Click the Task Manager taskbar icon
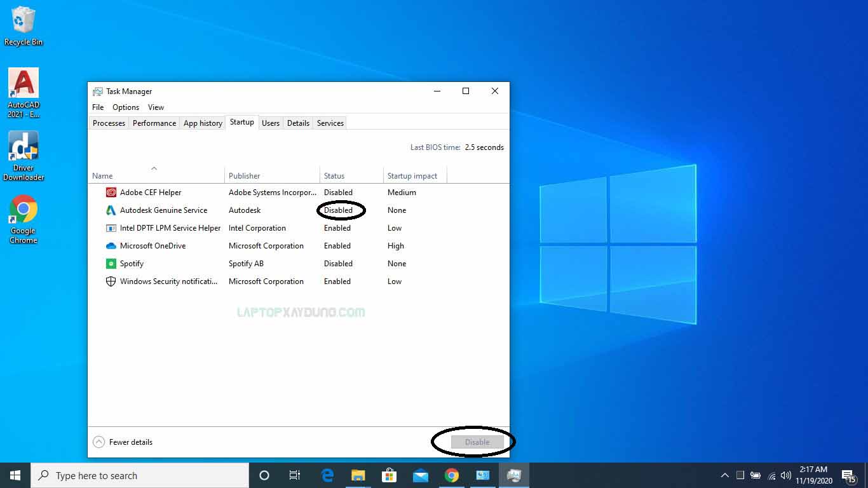 pyautogui.click(x=513, y=475)
